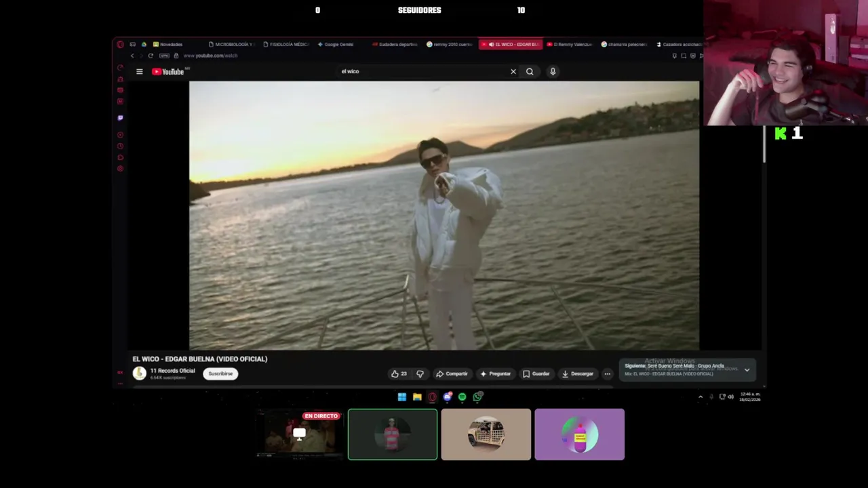Click the www.youtube.com/watch address bar
The width and height of the screenshot is (868, 488).
pyautogui.click(x=210, y=56)
